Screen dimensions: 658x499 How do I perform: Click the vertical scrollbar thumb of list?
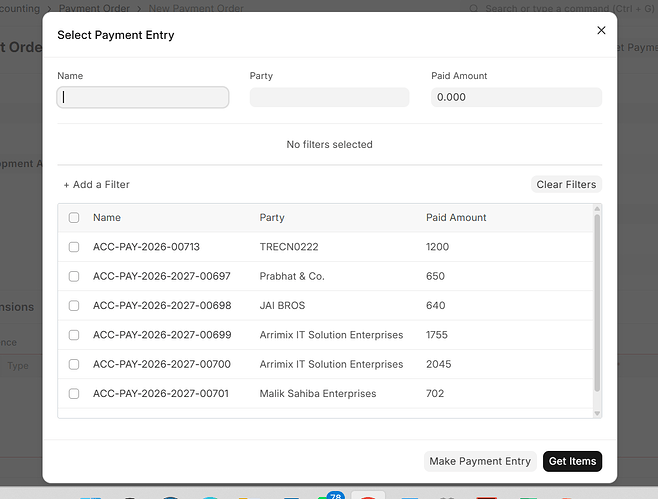click(x=598, y=303)
